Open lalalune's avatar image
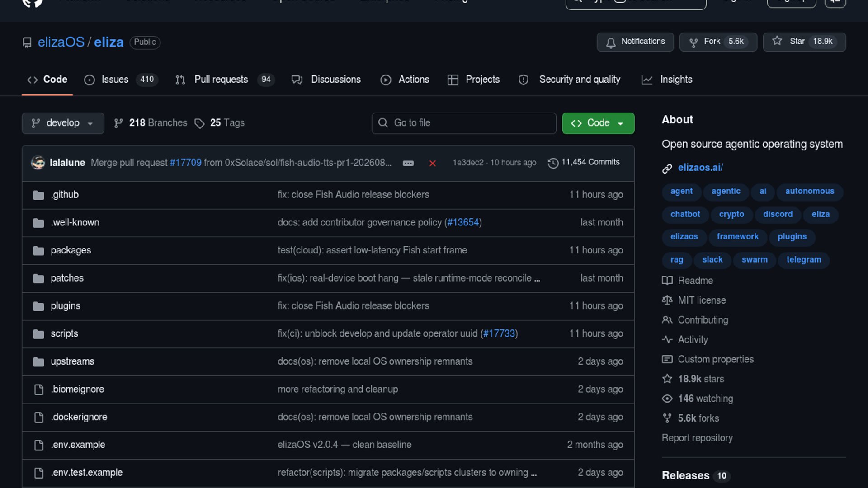Viewport: 868px width, 488px height. pos(38,163)
